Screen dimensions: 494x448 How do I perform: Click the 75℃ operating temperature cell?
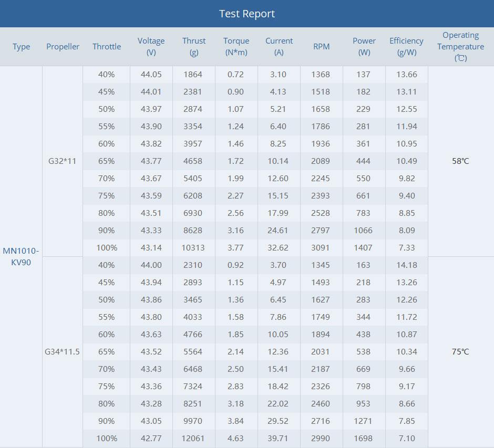tap(460, 351)
